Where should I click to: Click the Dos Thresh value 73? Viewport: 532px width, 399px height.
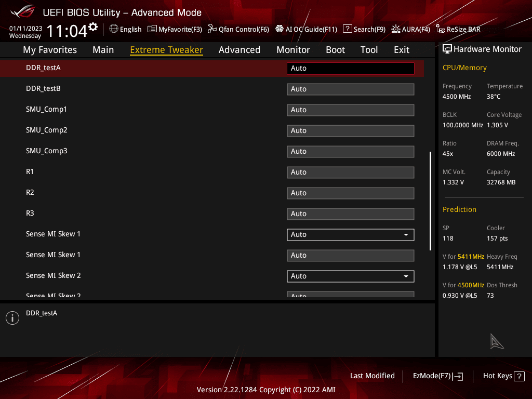(490, 296)
